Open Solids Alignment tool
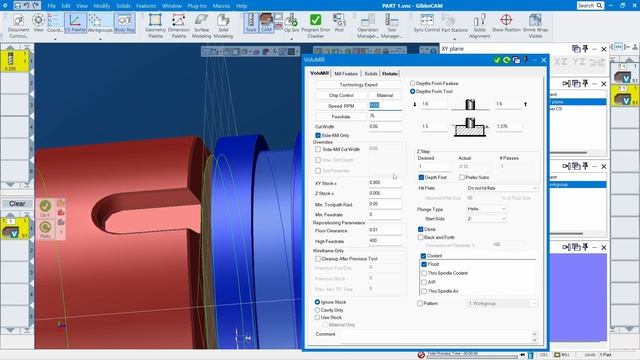 coord(480,25)
